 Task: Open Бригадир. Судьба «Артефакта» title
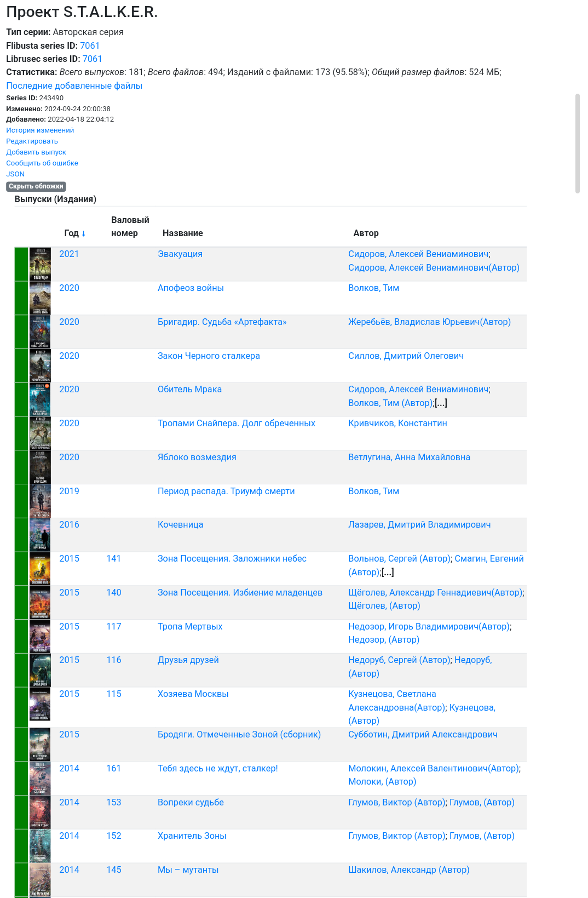(222, 322)
